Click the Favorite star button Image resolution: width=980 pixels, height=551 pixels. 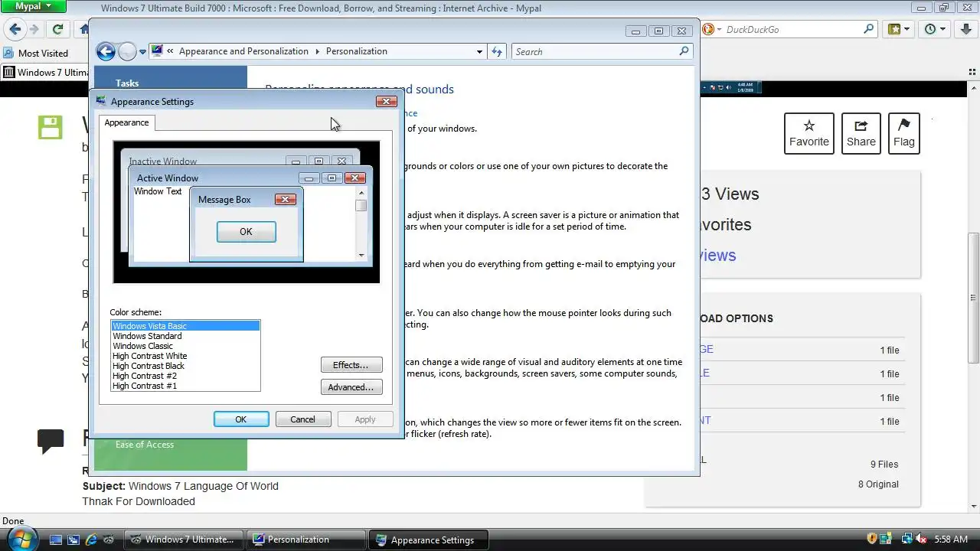[x=809, y=133]
